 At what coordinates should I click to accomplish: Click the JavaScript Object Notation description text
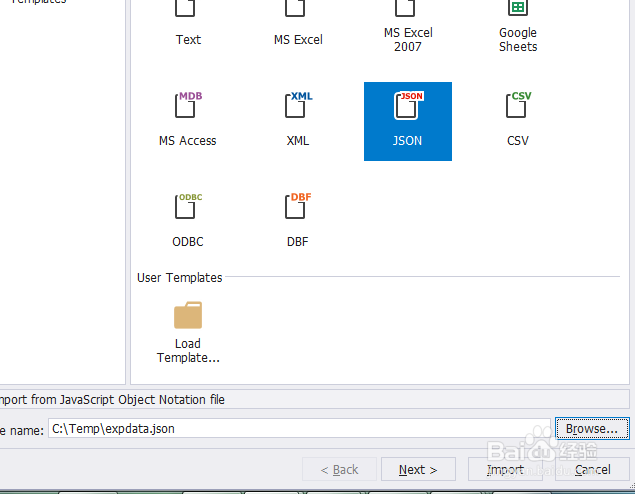(x=112, y=400)
